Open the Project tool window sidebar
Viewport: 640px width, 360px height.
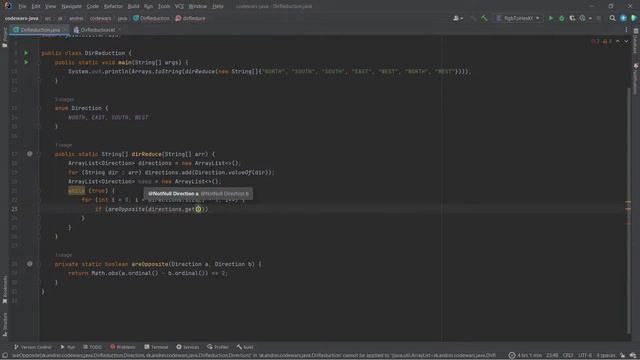[4, 38]
